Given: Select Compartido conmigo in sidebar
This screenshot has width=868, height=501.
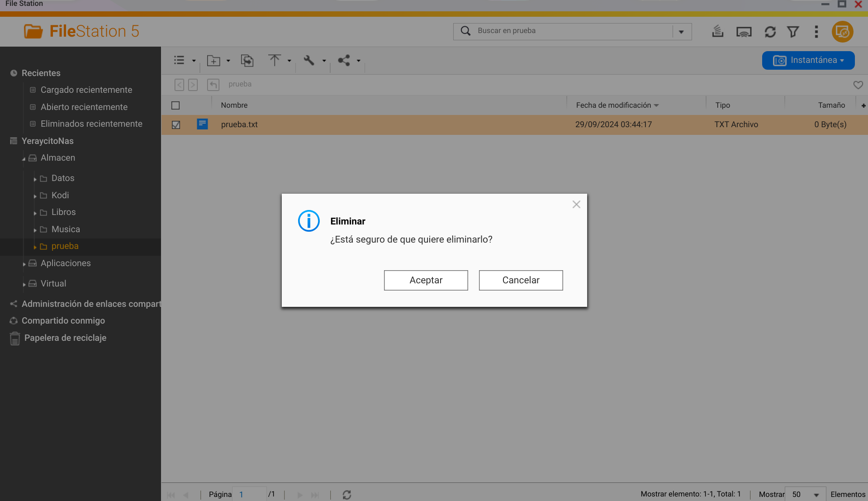Looking at the screenshot, I should 63,321.
